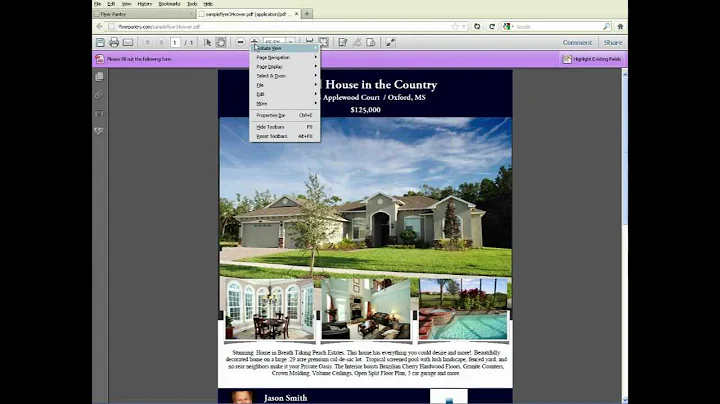This screenshot has width=720, height=404.
Task: Open the Signatures panel in sidebar
Action: [99, 131]
